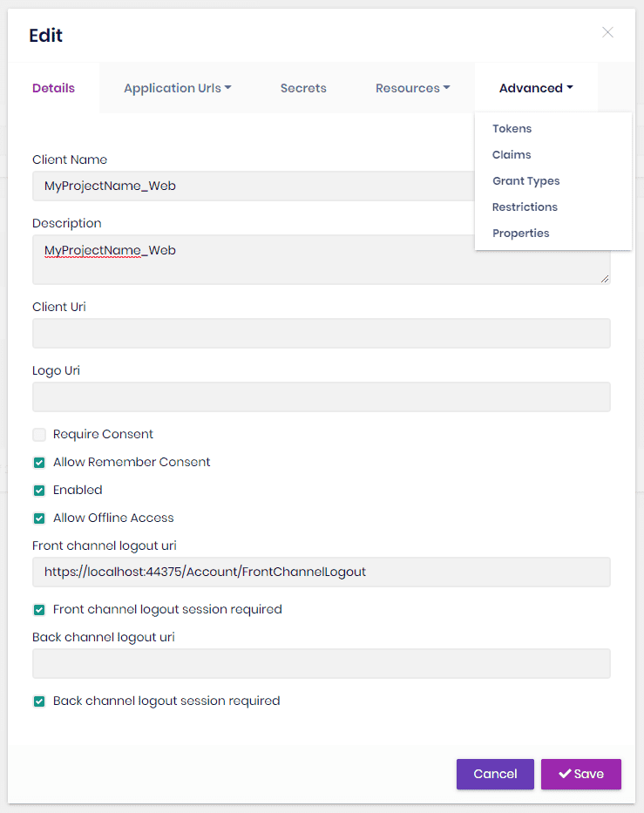Close the Edit dialog with X icon
The width and height of the screenshot is (644, 813).
pos(607,33)
